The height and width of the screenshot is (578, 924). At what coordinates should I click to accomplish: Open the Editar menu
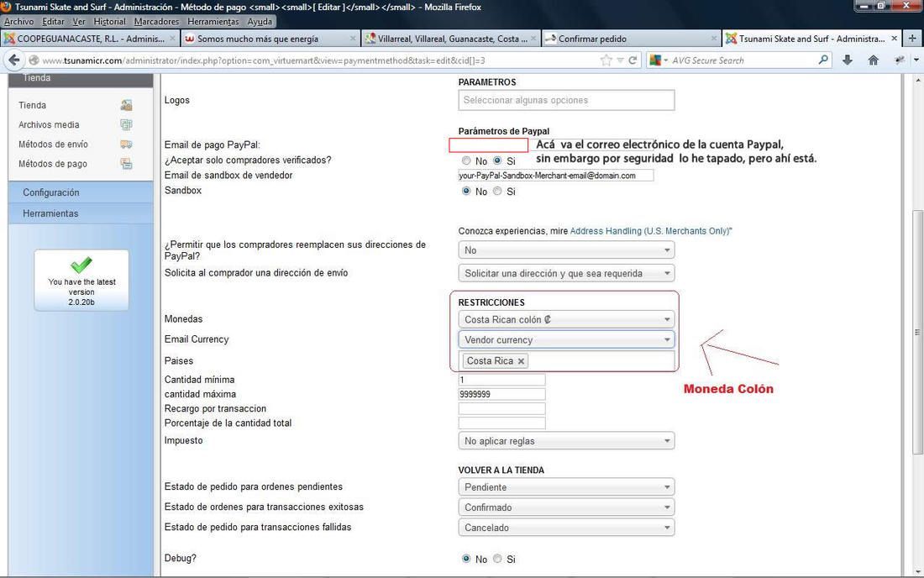click(53, 21)
